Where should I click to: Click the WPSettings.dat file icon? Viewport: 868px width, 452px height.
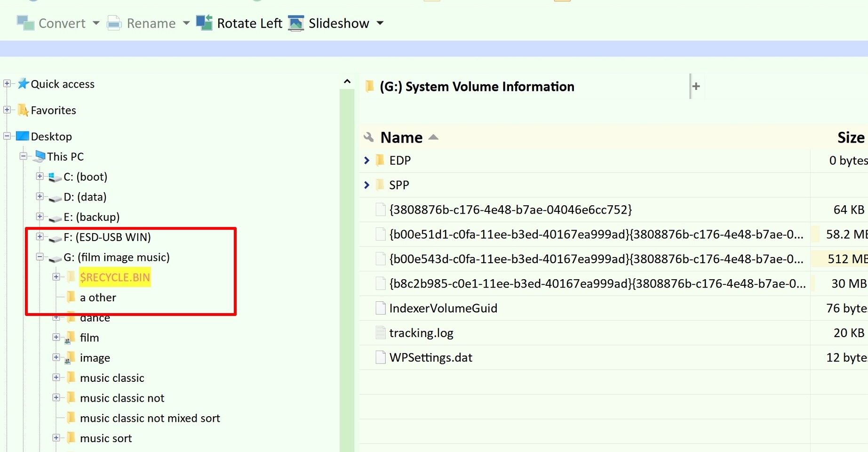tap(381, 357)
